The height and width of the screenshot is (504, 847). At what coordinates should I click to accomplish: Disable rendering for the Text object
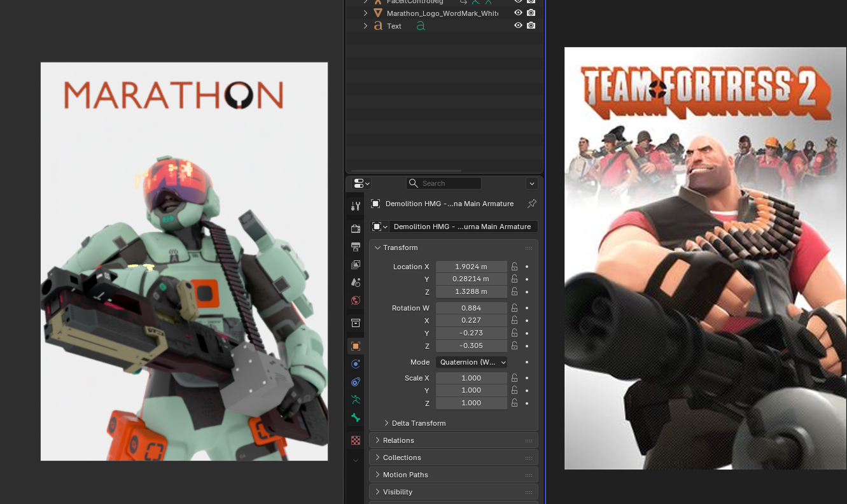(531, 25)
